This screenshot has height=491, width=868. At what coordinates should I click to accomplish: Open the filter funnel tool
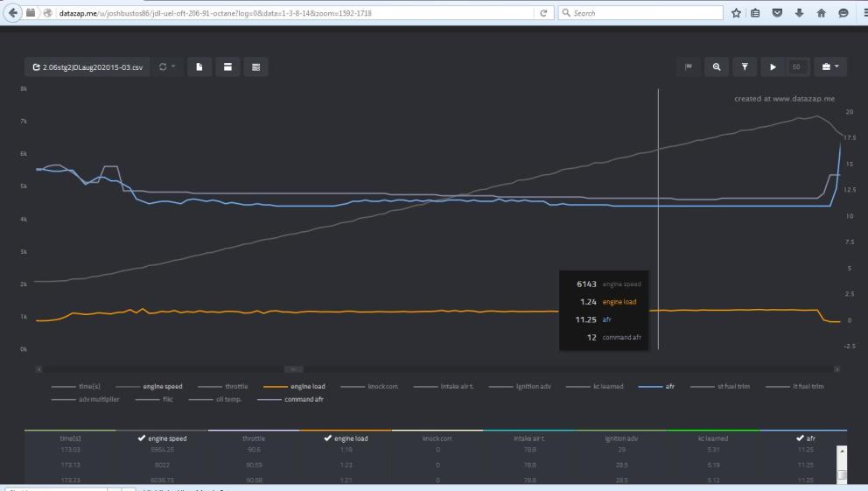tap(744, 67)
